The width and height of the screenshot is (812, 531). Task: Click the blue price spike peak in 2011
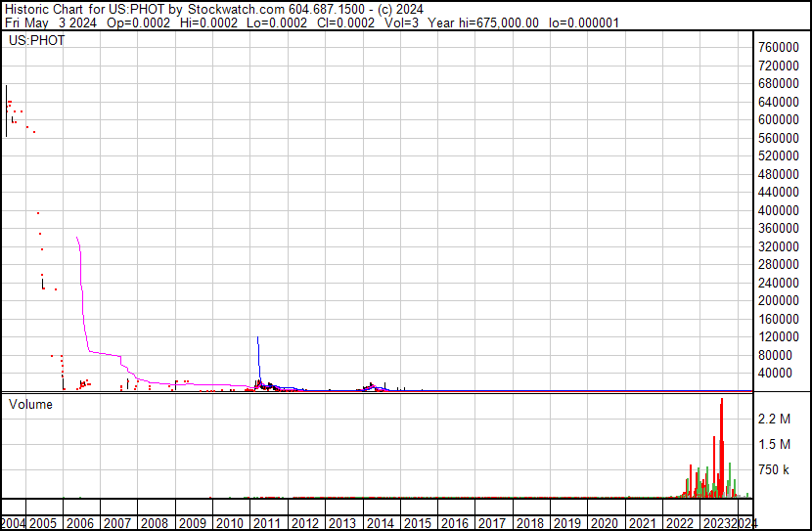[258, 338]
